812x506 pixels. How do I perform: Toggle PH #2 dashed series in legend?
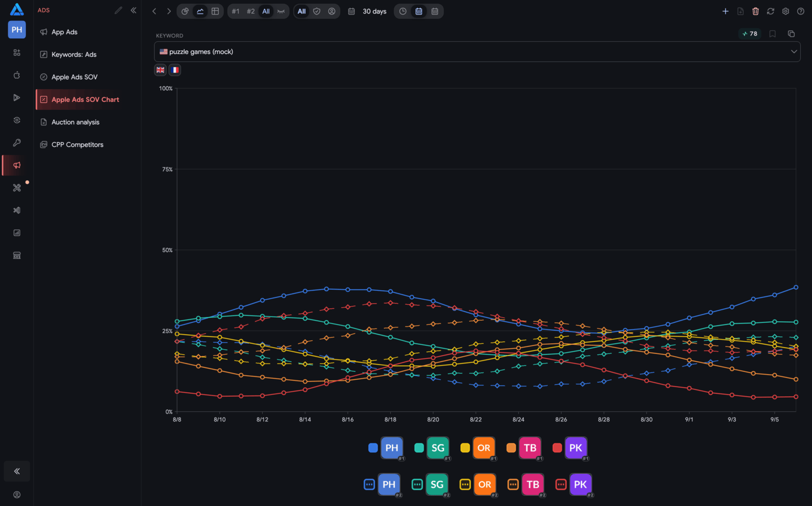tap(383, 485)
